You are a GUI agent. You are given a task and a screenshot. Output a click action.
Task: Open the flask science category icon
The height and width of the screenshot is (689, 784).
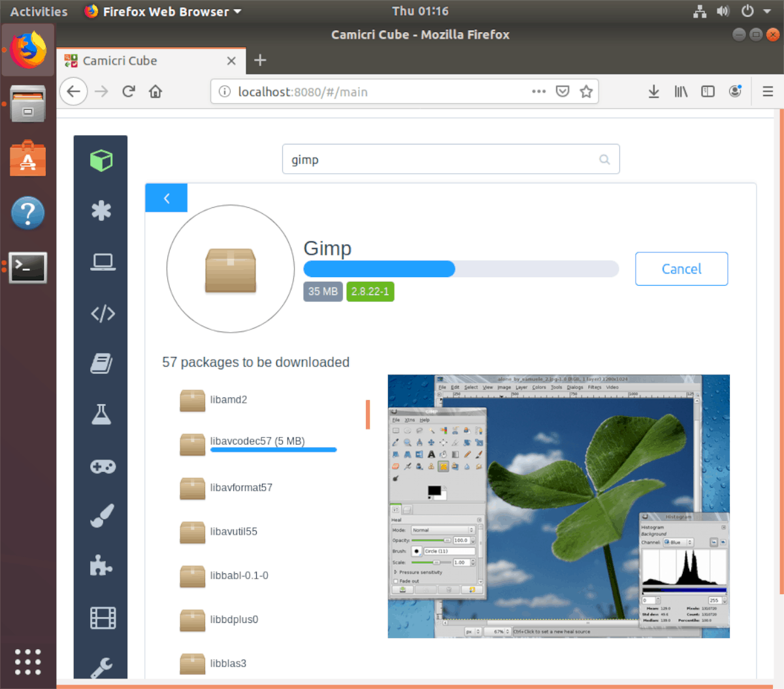[x=101, y=414]
